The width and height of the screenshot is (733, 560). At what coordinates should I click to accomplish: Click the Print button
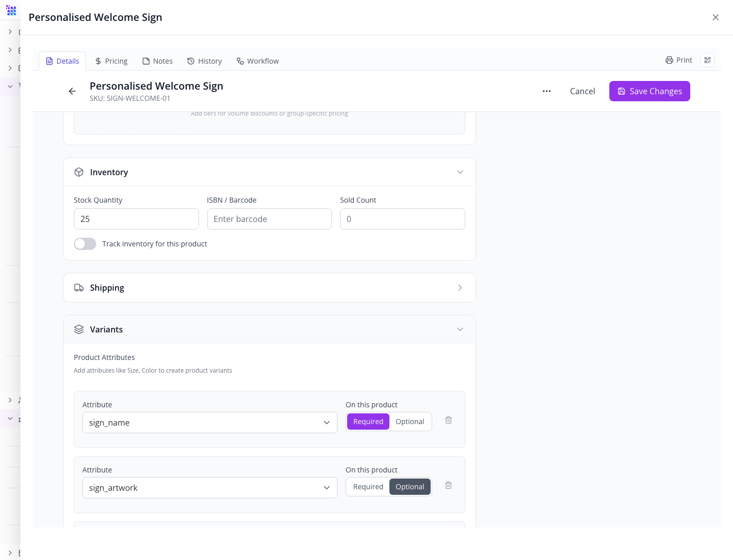(679, 60)
